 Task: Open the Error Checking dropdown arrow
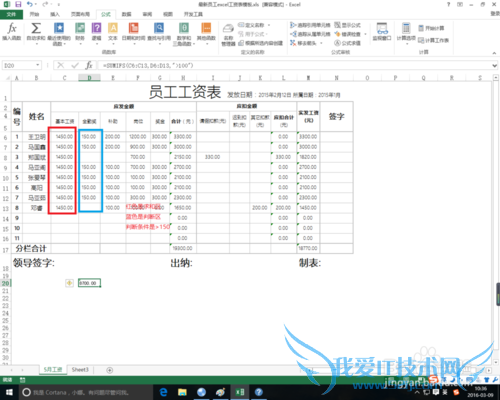coord(366,34)
